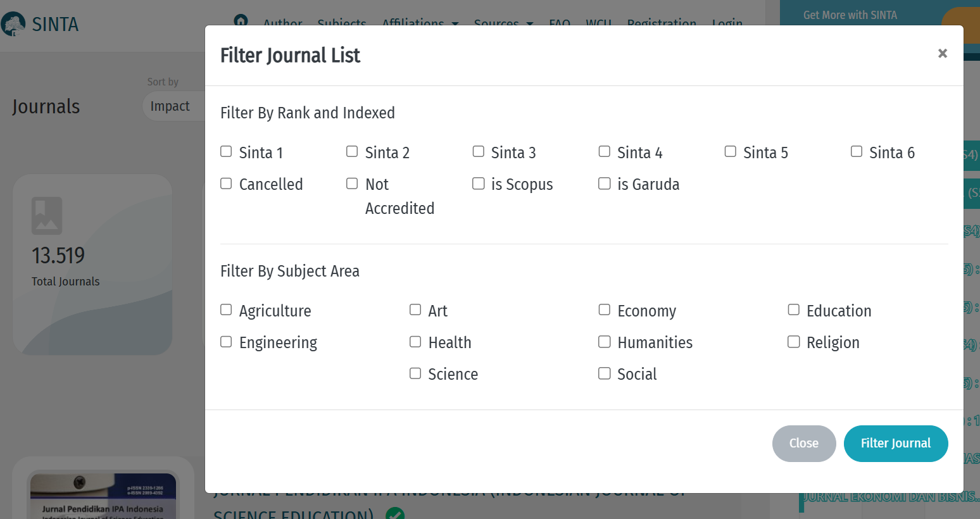
Task: Close the Filter Journal List dialog with X
Action: point(942,54)
